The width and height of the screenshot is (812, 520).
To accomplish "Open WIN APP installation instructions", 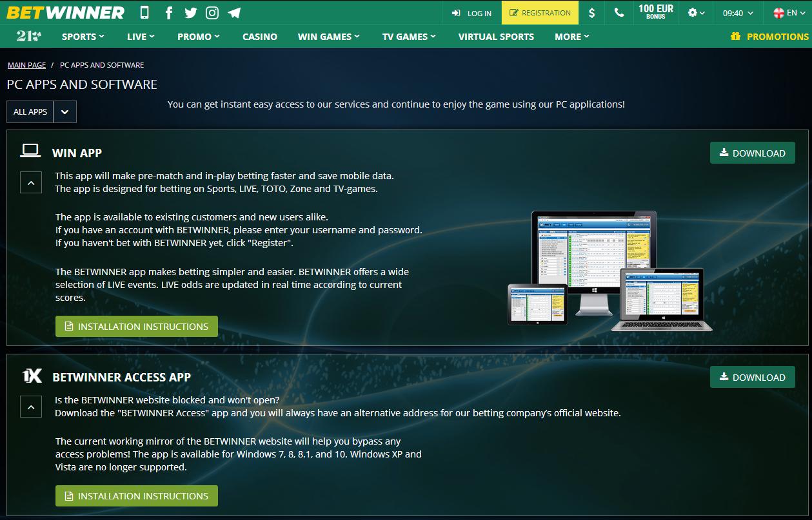I will [137, 326].
